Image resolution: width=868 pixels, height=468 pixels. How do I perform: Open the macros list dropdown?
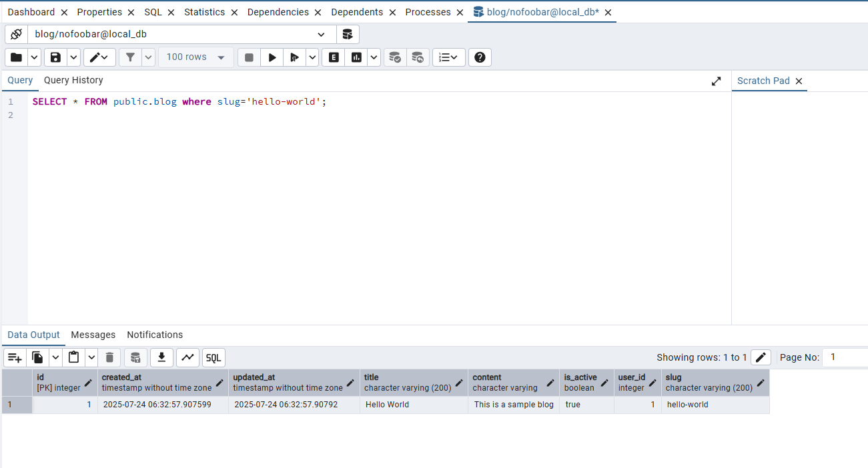(x=449, y=57)
